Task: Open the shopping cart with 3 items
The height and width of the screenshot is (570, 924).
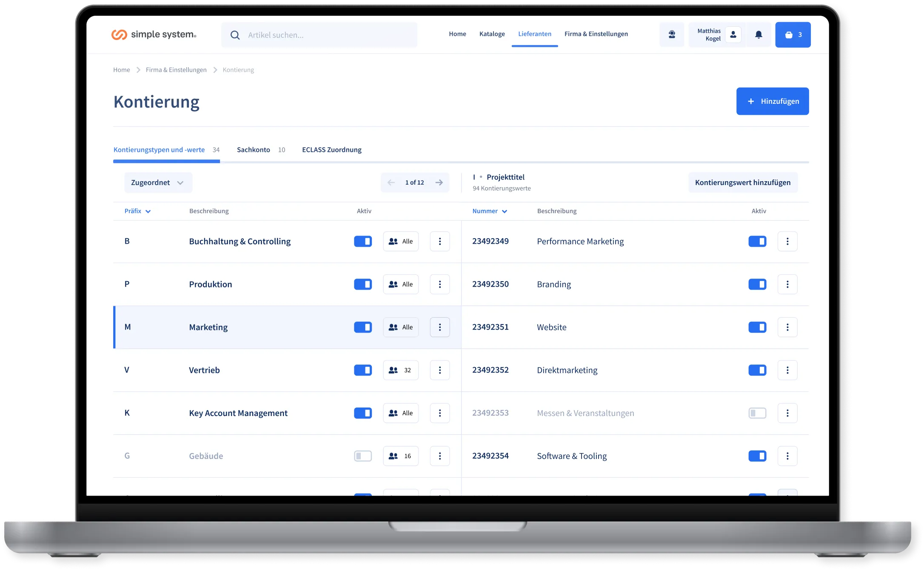Action: [x=793, y=35]
